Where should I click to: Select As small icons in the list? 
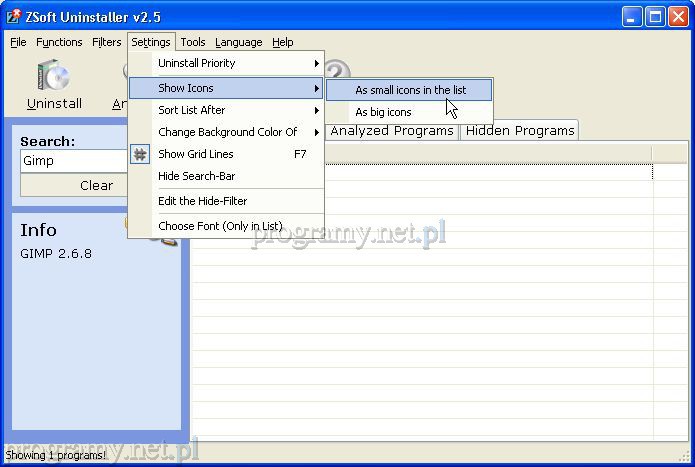(410, 90)
